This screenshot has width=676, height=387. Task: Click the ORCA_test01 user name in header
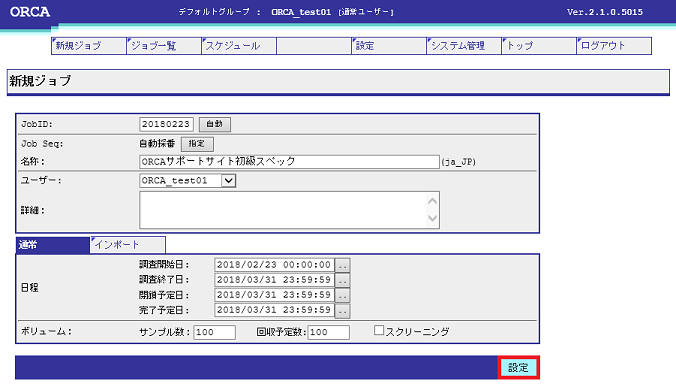[x=301, y=12]
